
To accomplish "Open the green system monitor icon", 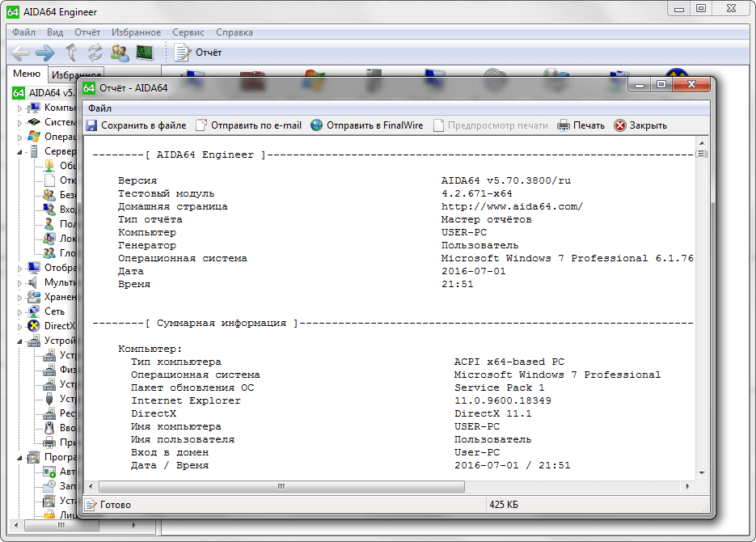I will point(144,53).
